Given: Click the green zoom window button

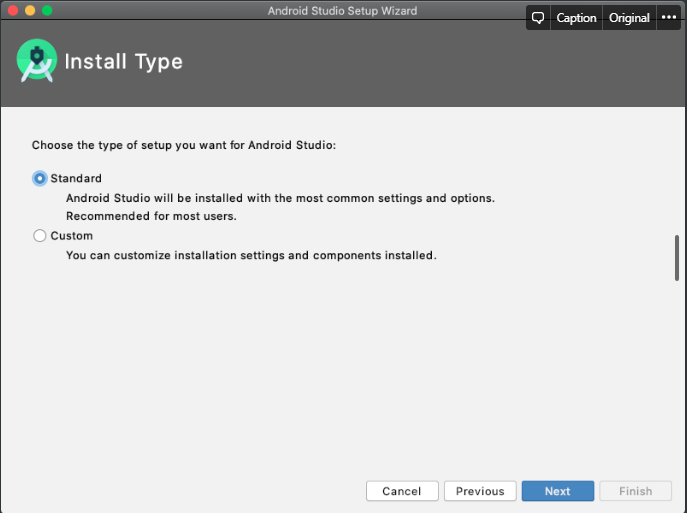Looking at the screenshot, I should 47,10.
